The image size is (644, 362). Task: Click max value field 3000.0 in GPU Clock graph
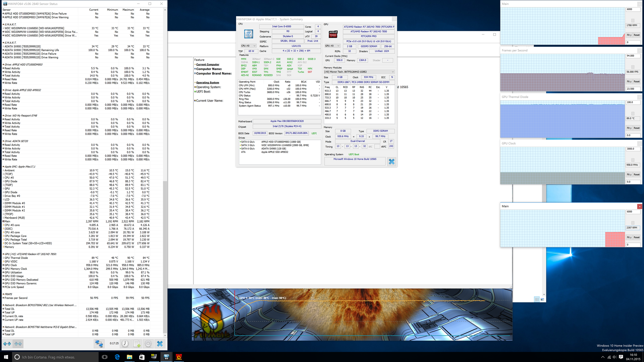(633, 149)
